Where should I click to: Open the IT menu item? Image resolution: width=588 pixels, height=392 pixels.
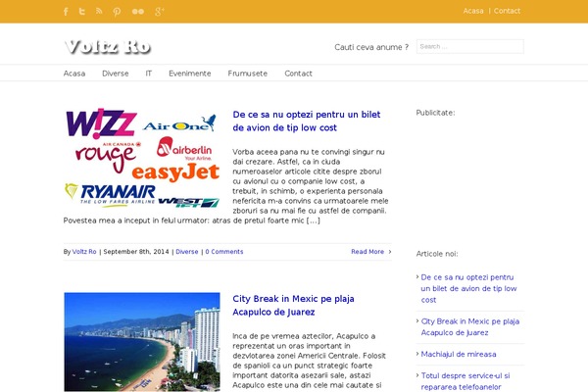tap(149, 73)
